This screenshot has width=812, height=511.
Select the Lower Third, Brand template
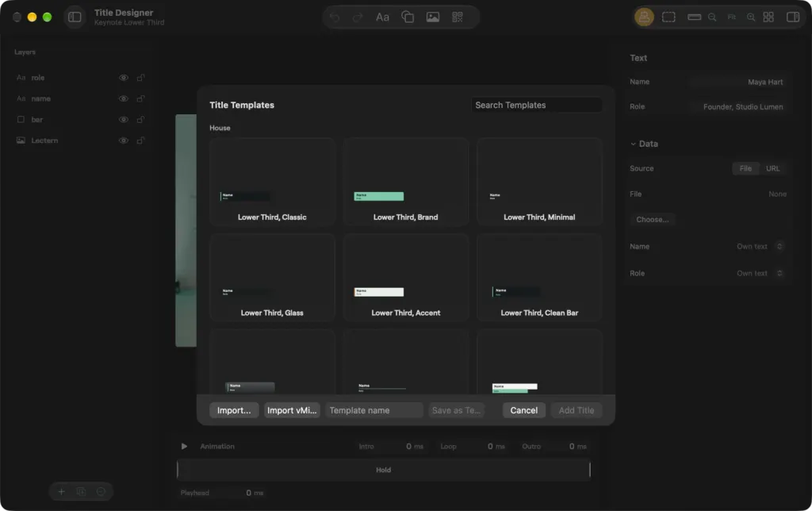(405, 182)
